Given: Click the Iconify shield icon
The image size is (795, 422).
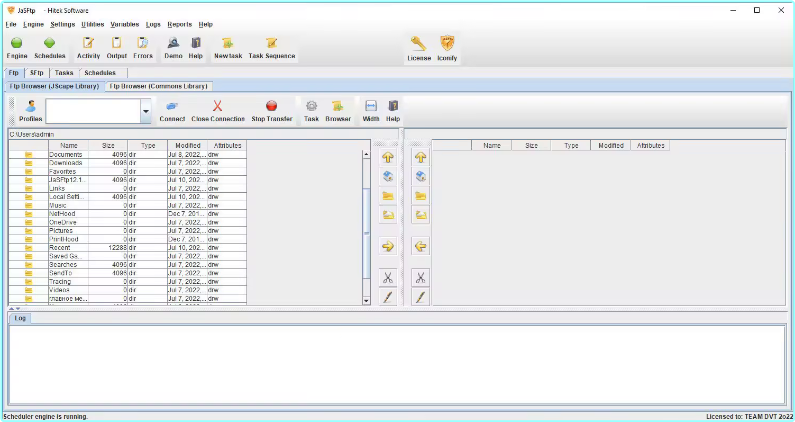Looking at the screenshot, I should pos(447,49).
